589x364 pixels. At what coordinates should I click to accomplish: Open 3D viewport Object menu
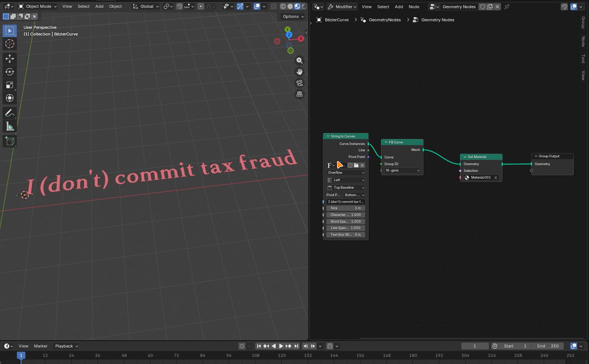115,6
